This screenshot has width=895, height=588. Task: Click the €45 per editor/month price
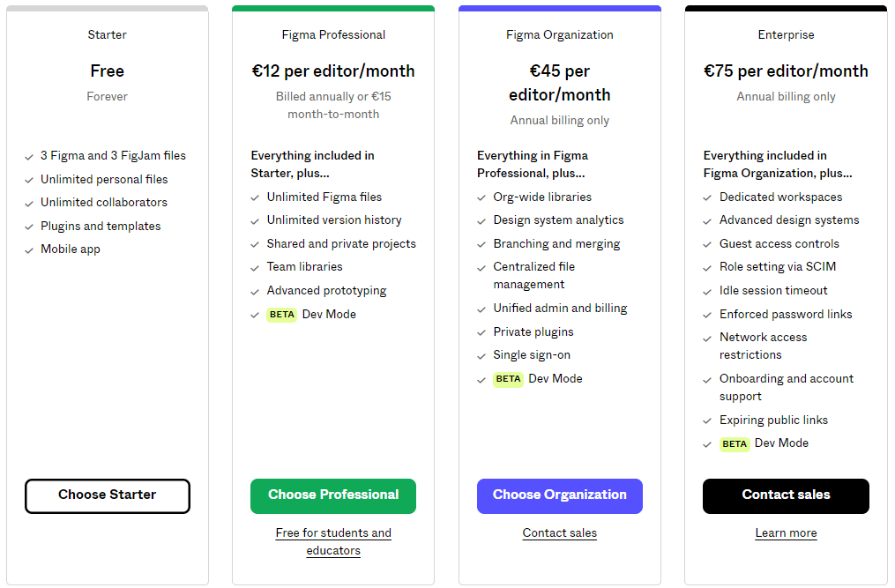click(x=559, y=83)
